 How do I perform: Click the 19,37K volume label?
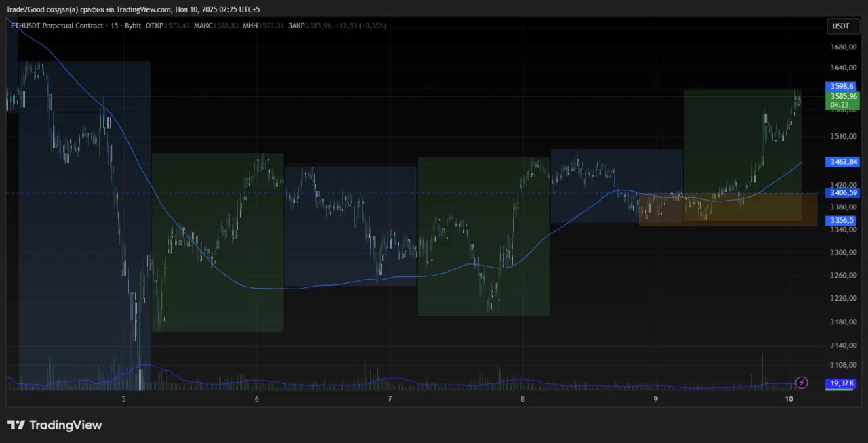tap(842, 383)
